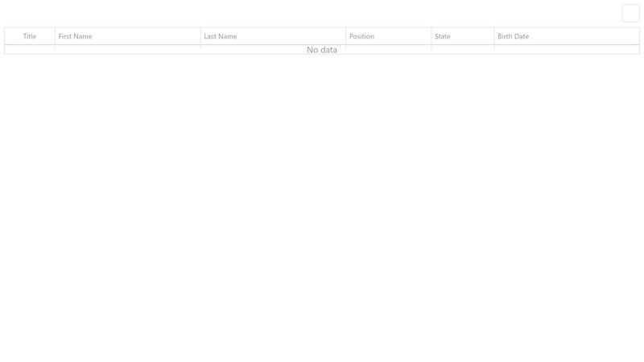Click the divider between First Name and Last Name headers

(200, 36)
